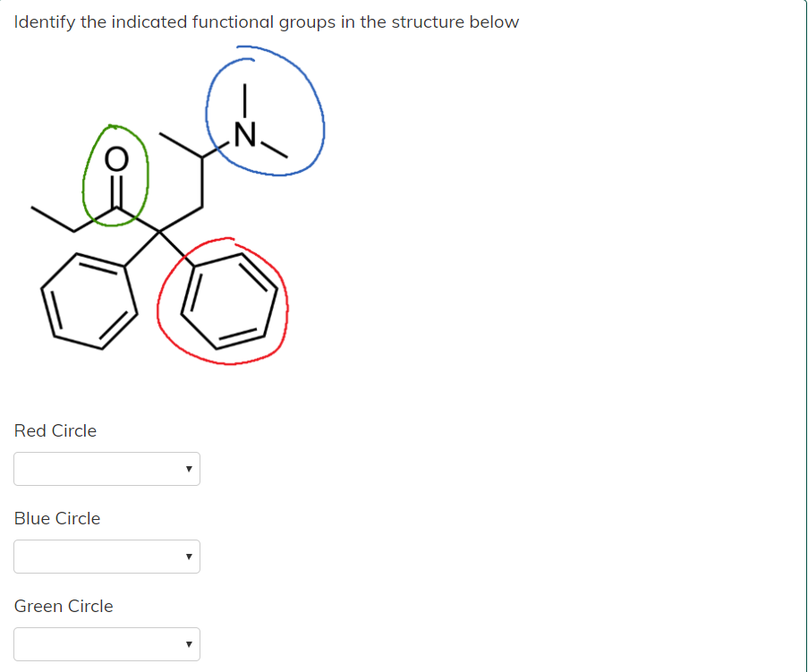This screenshot has width=808, height=672.
Task: Click inside the empty Red Circle answer field
Action: pyautogui.click(x=89, y=468)
